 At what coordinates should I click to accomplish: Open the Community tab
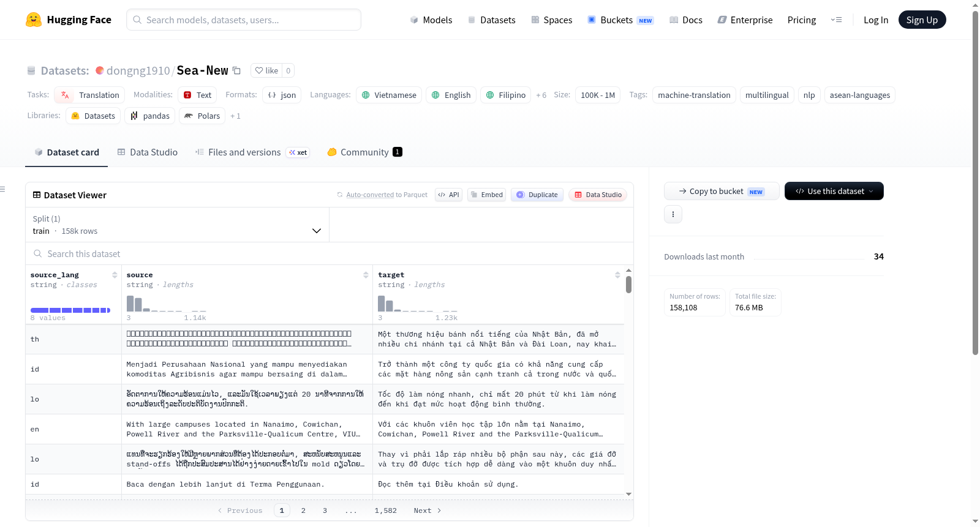(365, 152)
